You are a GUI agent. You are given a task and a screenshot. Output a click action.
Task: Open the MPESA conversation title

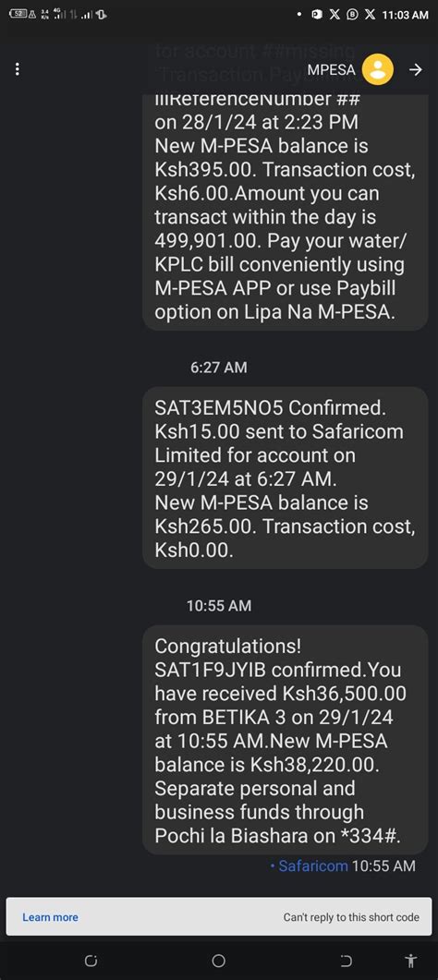tap(331, 70)
